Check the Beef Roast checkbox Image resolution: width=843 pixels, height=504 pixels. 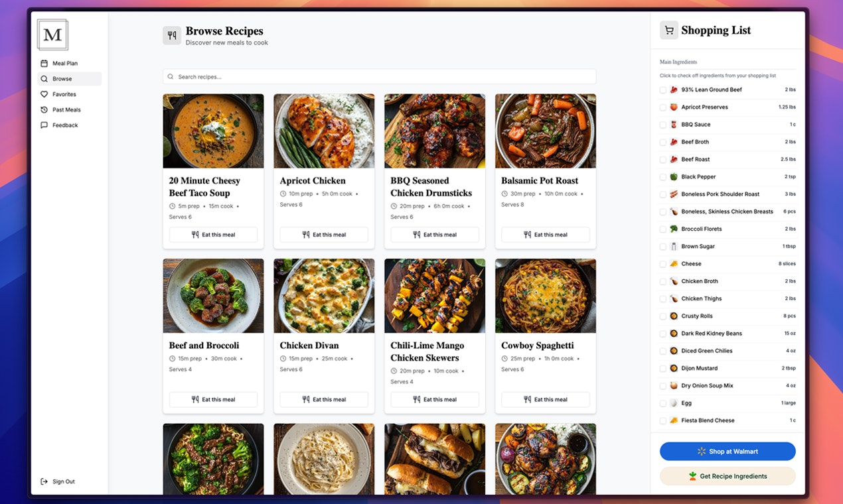coord(663,160)
